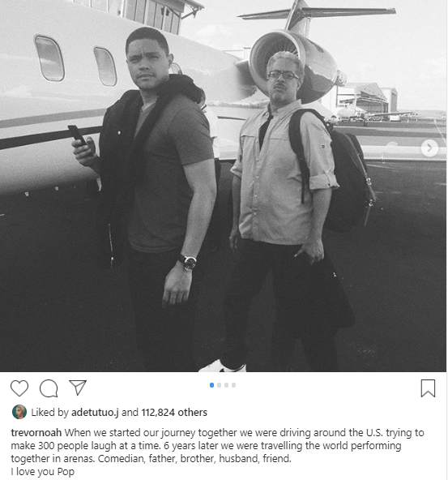Open comments via the speech bubble icon
Screen dimensions: 448x480
(x=49, y=388)
